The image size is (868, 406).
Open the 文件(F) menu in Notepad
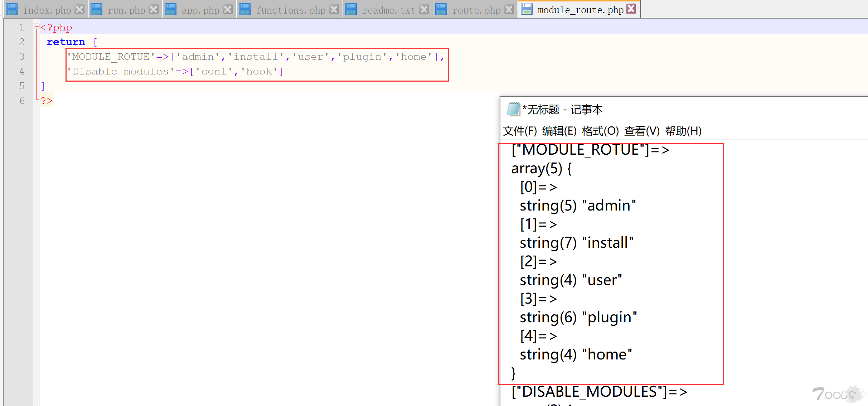520,131
